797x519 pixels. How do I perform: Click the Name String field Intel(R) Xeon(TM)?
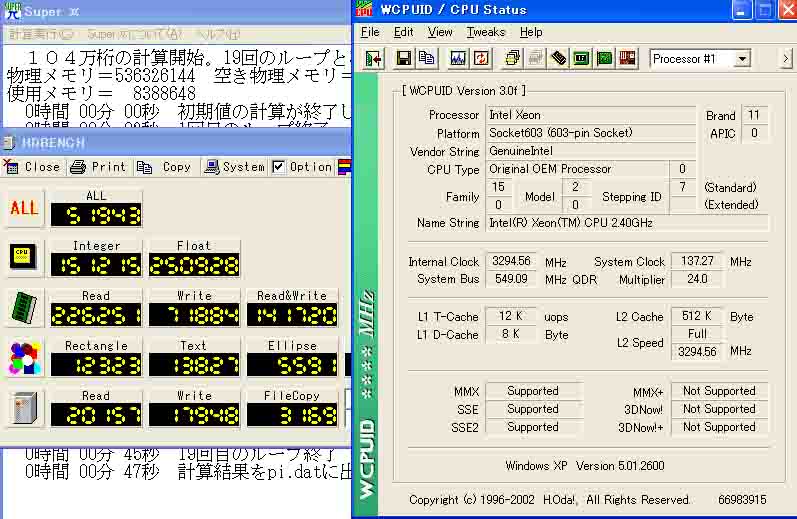tap(627, 223)
